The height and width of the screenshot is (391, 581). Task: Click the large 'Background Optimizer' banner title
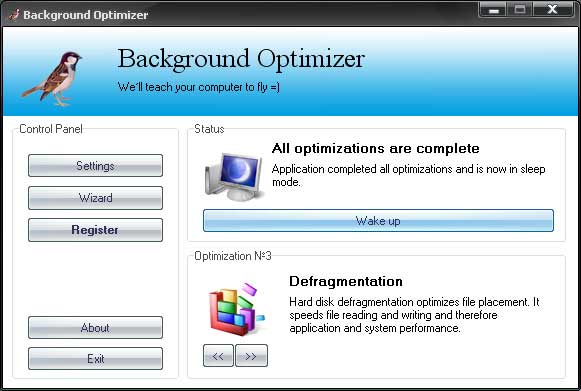coord(241,59)
